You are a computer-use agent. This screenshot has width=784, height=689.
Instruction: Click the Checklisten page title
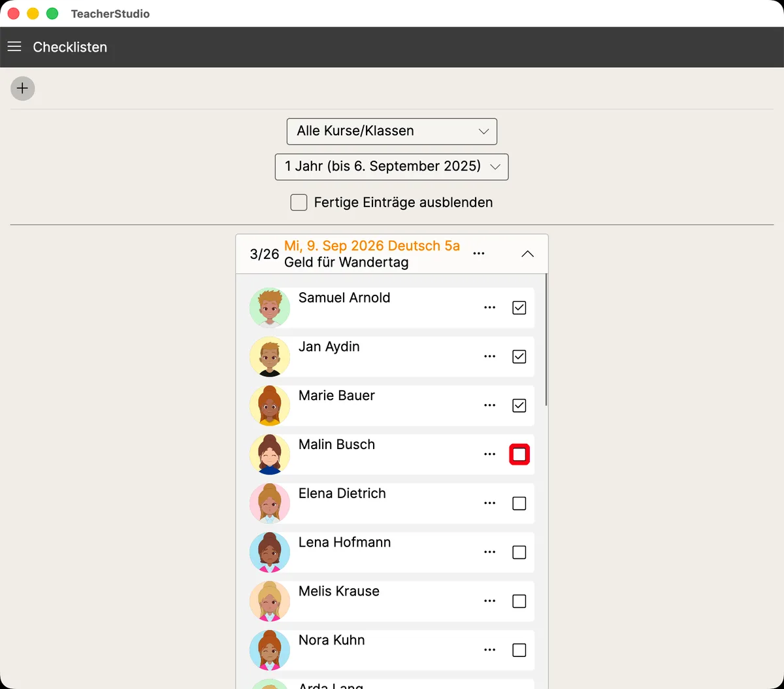tap(70, 47)
